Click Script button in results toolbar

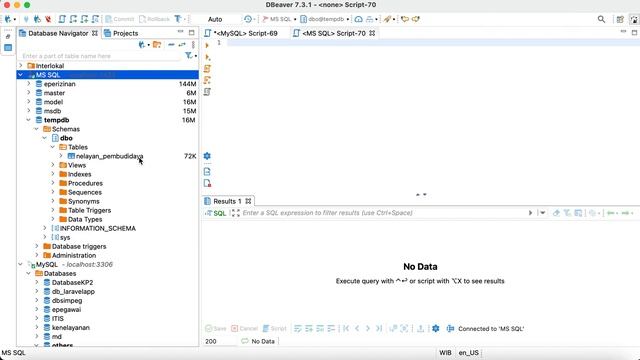pos(275,329)
